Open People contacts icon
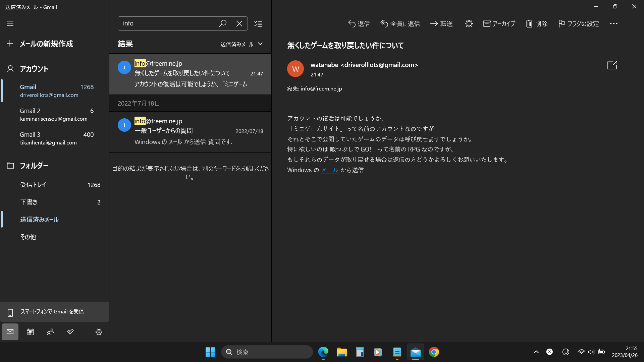Image resolution: width=644 pixels, height=362 pixels. tap(50, 332)
